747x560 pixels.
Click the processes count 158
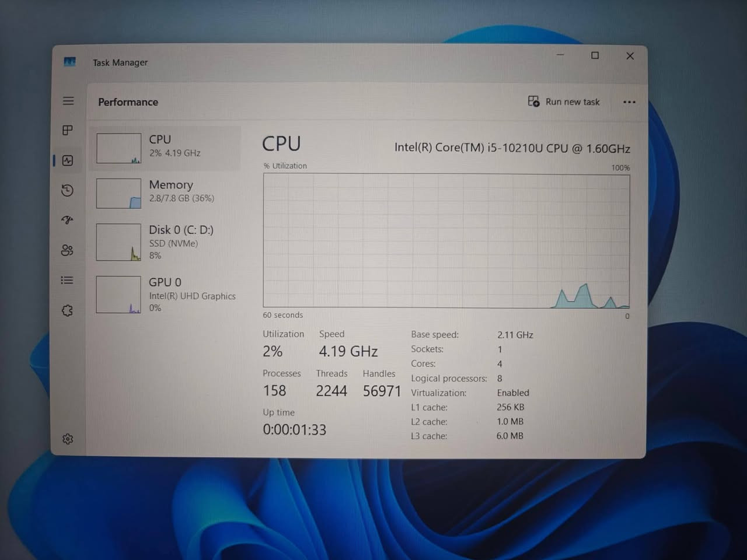[274, 391]
